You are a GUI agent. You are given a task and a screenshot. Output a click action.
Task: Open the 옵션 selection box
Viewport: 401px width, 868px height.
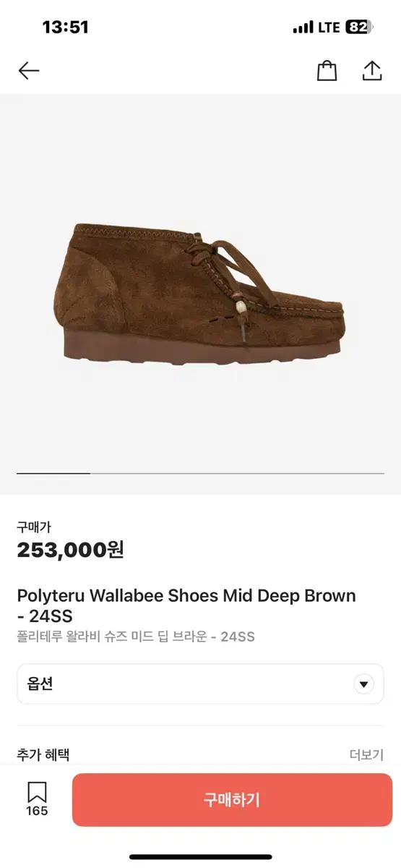point(200,684)
